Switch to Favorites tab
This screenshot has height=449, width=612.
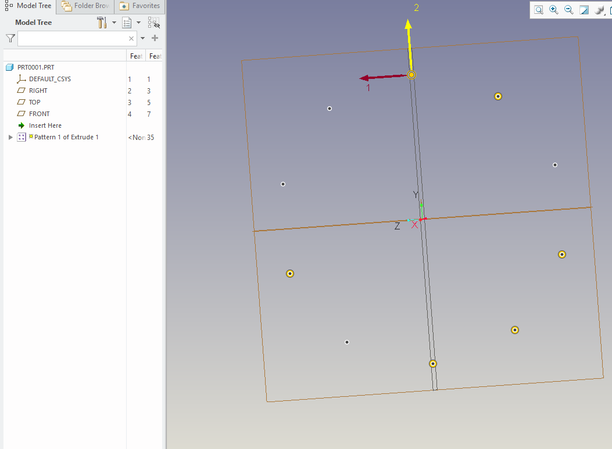coord(140,6)
